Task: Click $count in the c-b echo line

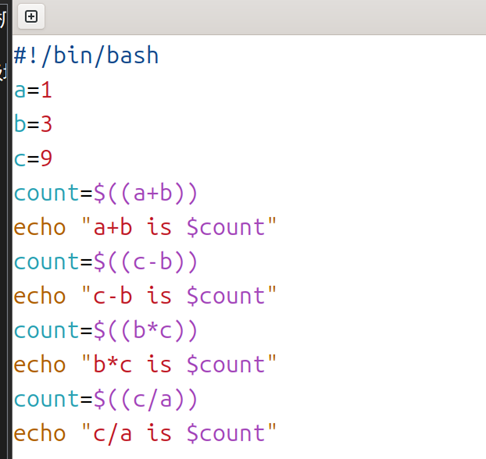Action: [226, 296]
